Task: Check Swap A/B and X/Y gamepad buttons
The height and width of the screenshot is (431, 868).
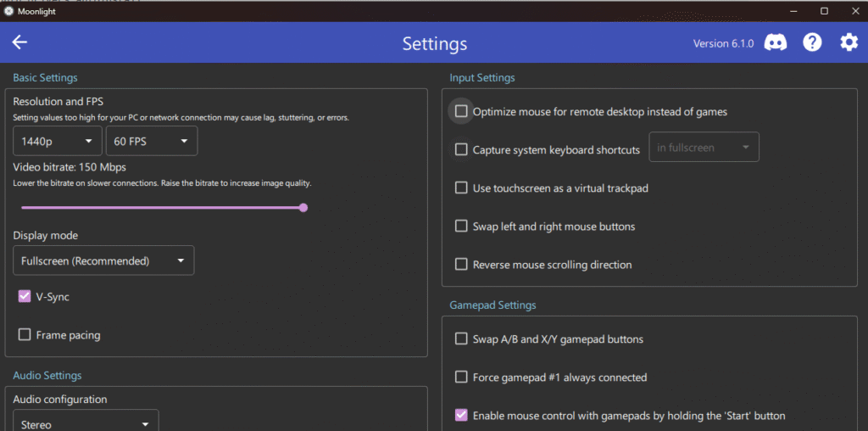Action: coord(461,339)
